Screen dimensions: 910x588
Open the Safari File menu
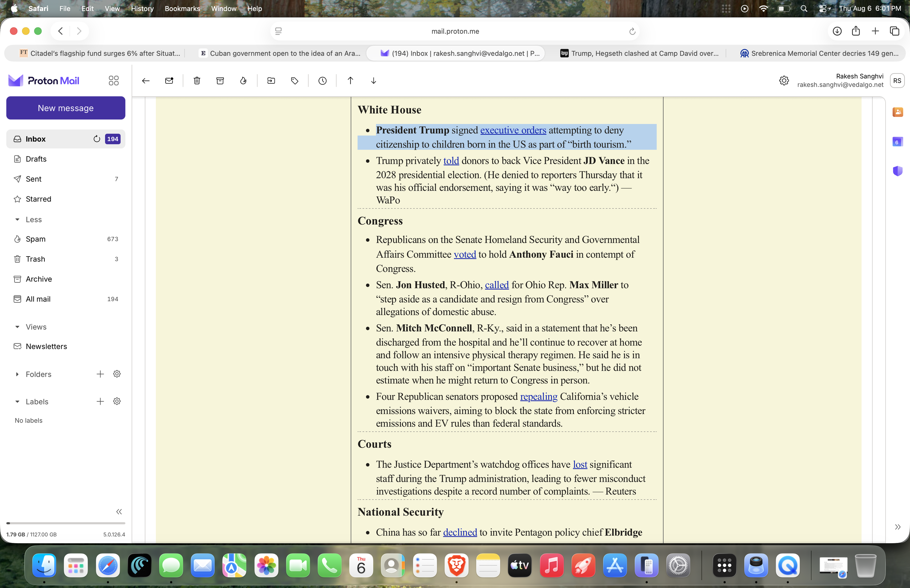click(x=64, y=8)
